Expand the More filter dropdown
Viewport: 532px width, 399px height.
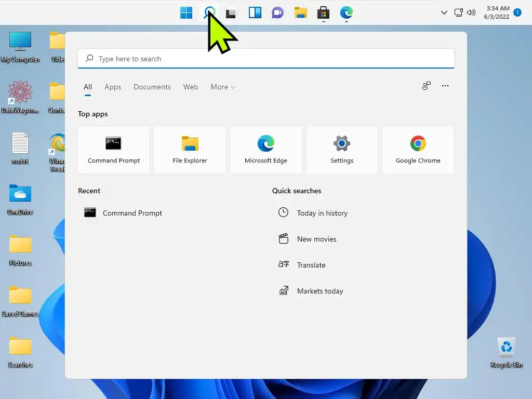pyautogui.click(x=222, y=87)
